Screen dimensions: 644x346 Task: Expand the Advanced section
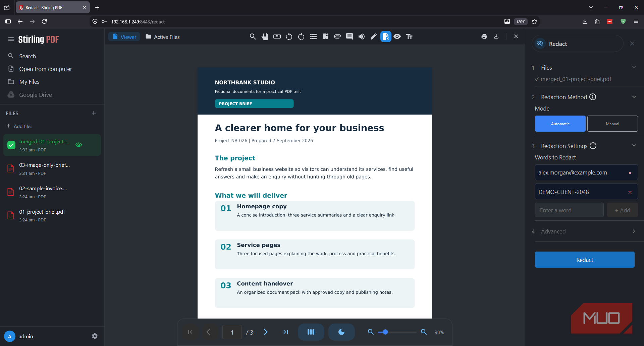[585, 231]
